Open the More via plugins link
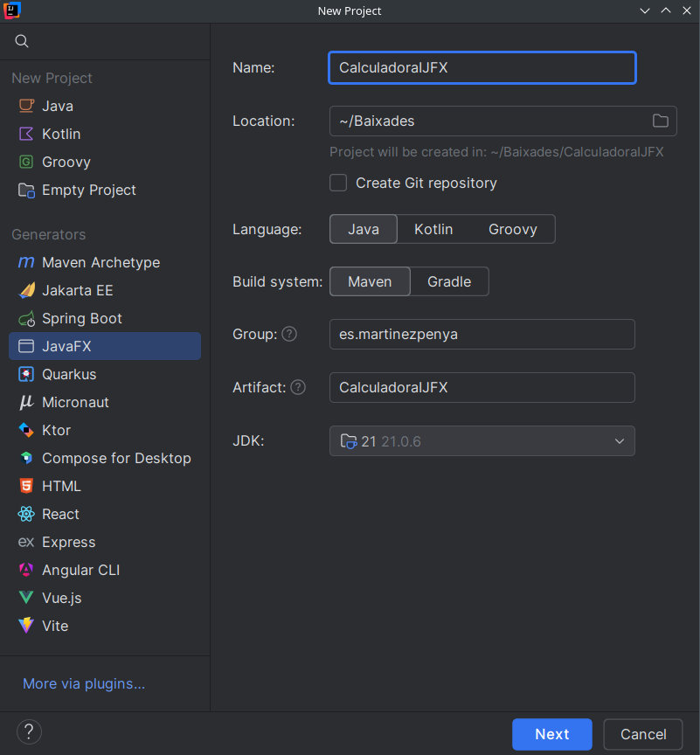The height and width of the screenshot is (755, 700). [84, 683]
